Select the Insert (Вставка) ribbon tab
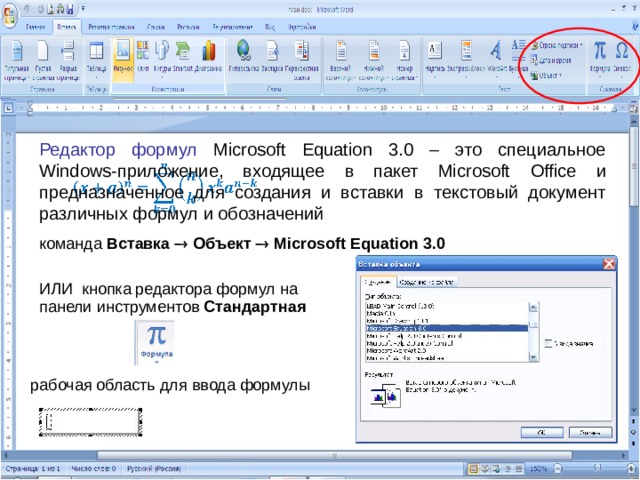 [x=67, y=27]
